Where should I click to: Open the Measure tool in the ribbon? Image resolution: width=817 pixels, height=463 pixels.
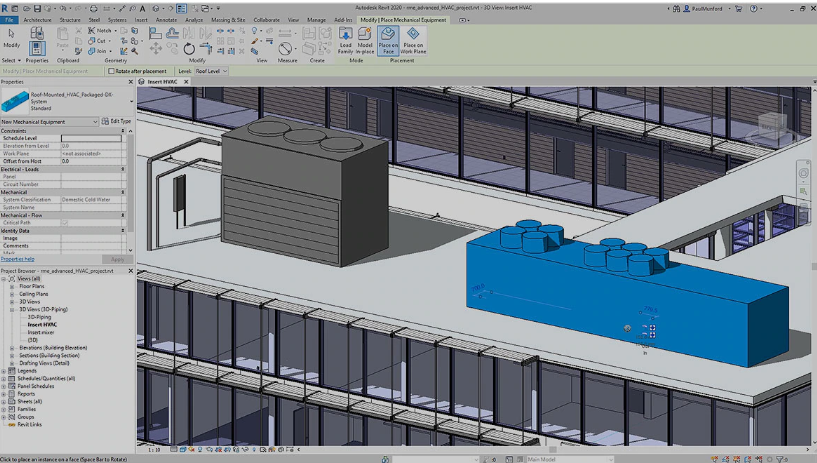point(285,47)
